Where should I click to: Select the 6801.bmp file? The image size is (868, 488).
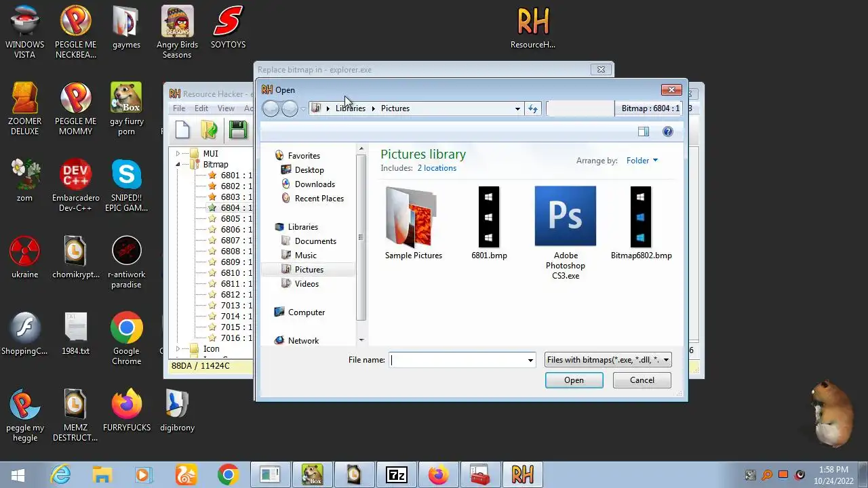489,223
